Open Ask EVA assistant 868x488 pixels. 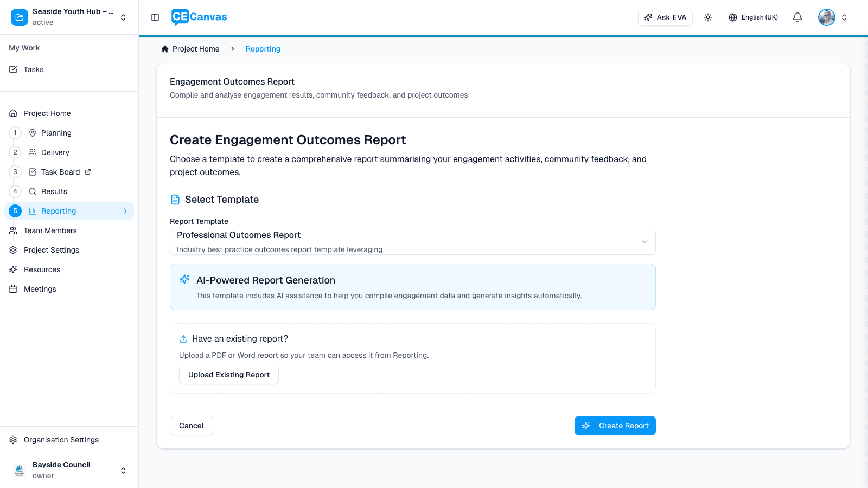point(665,17)
